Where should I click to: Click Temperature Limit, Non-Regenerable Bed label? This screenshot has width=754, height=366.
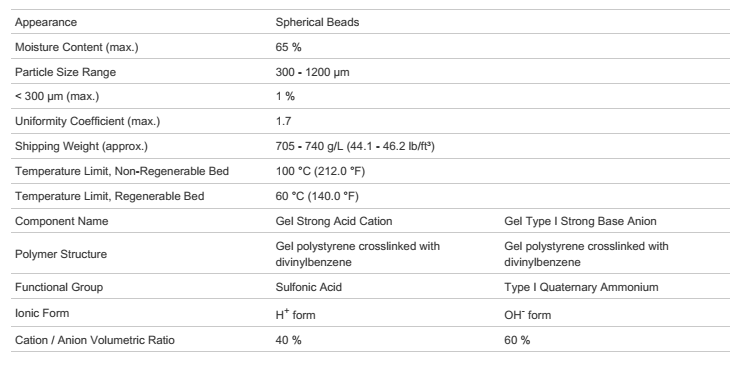pyautogui.click(x=122, y=171)
